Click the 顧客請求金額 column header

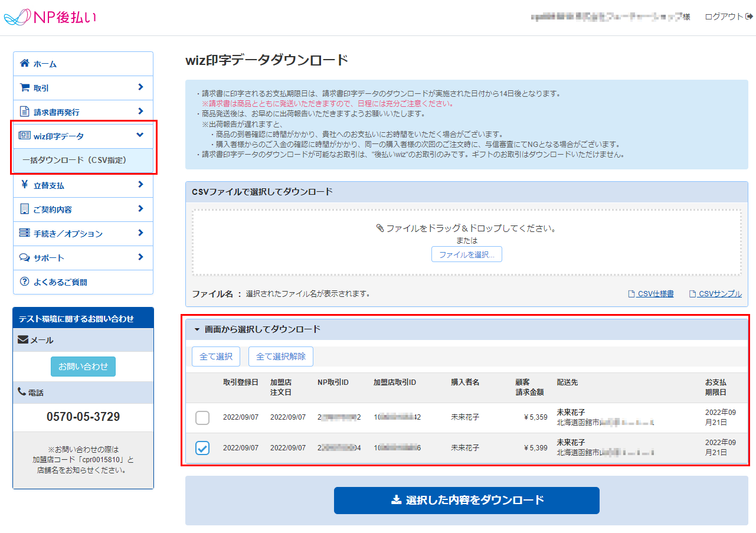(x=529, y=387)
